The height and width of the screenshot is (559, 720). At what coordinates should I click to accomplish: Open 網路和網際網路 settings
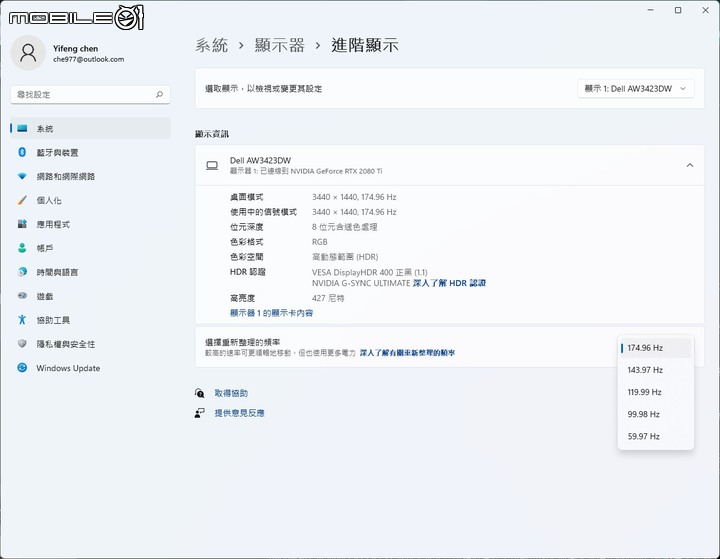tap(90, 176)
